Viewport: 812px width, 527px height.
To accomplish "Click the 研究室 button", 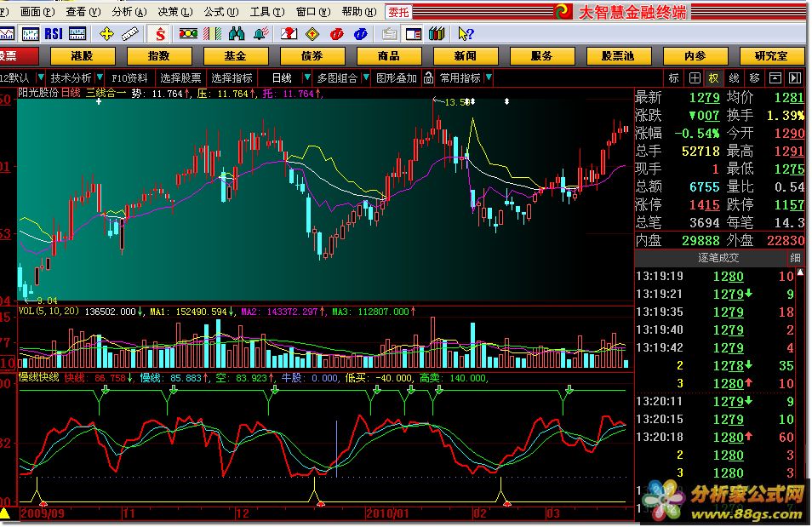I will (x=770, y=56).
